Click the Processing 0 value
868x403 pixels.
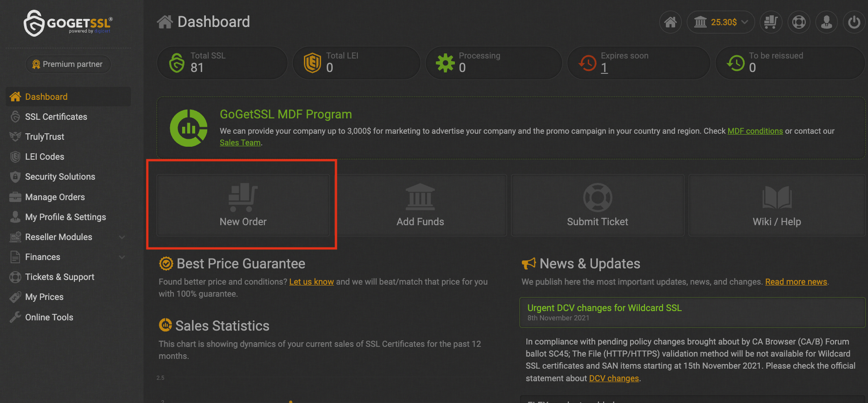462,68
